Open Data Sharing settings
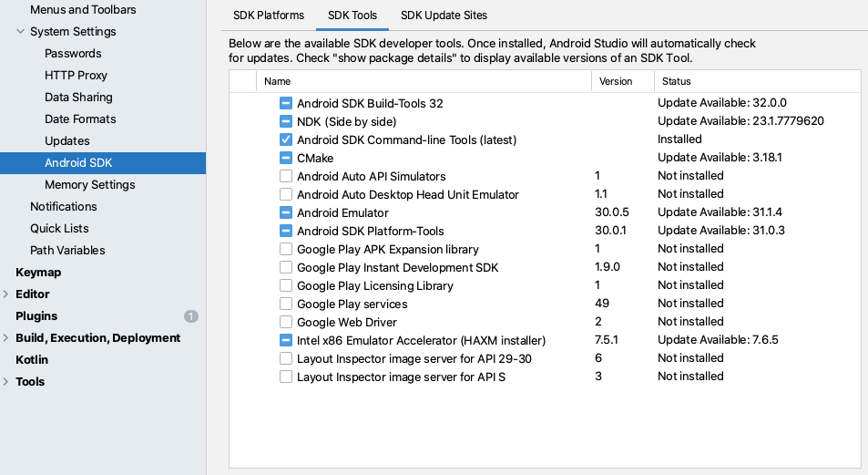Screen dimensions: 868x475 coord(78,98)
